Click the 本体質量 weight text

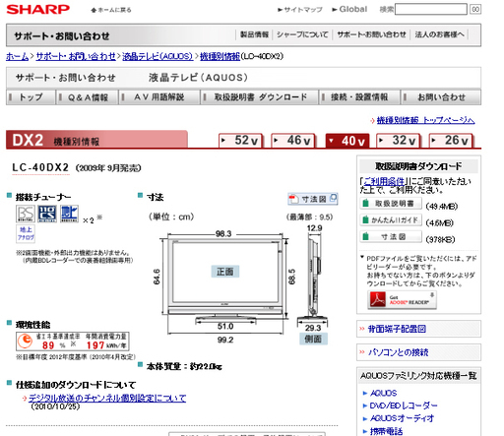click(184, 366)
